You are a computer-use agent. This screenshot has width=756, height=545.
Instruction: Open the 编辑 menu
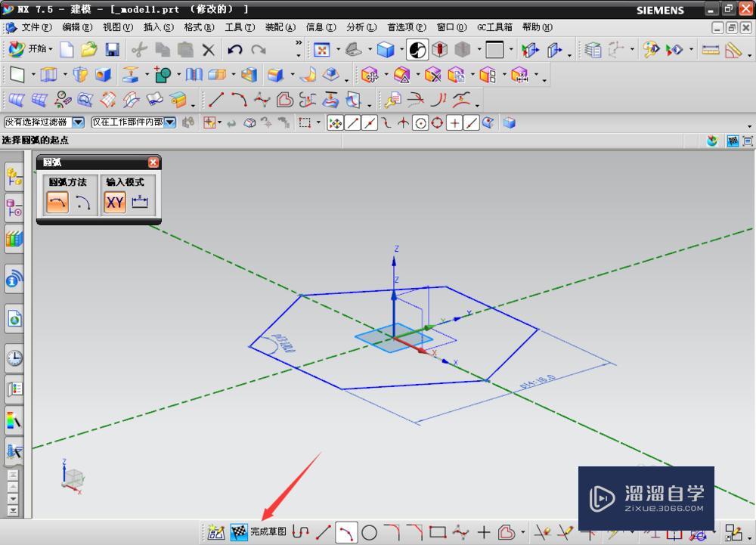[x=77, y=27]
